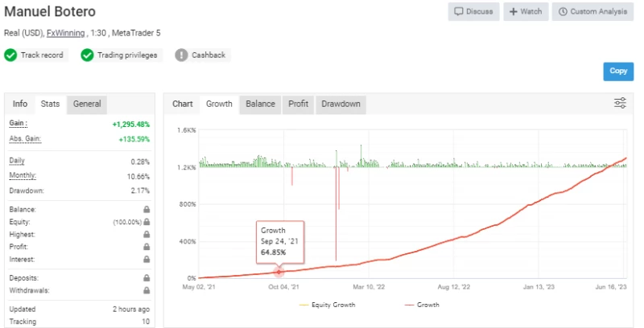This screenshot has height=328, width=644.
Task: Click the lock icon beside Withdrawals
Action: coord(147,290)
